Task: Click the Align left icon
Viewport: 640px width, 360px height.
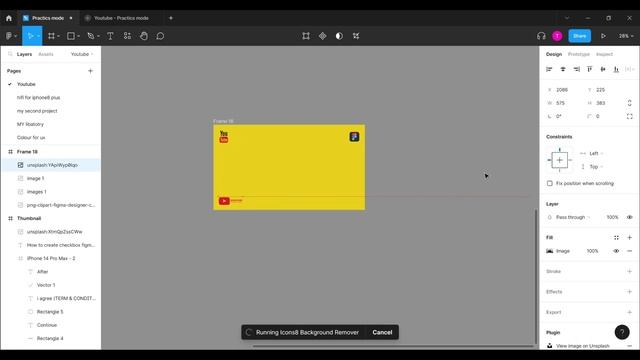Action: click(549, 69)
